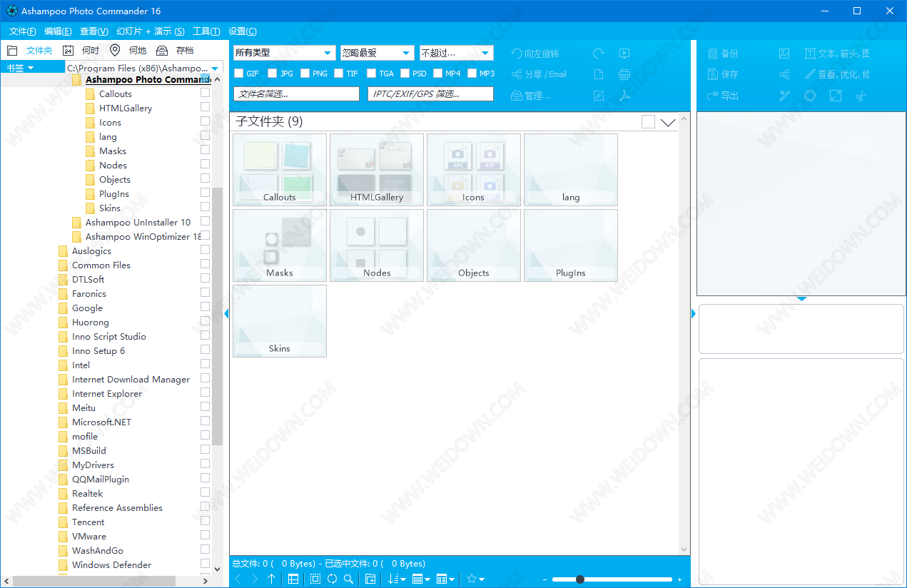907x588 pixels.
Task: Start the slideshow presentation icon
Action: (x=624, y=54)
